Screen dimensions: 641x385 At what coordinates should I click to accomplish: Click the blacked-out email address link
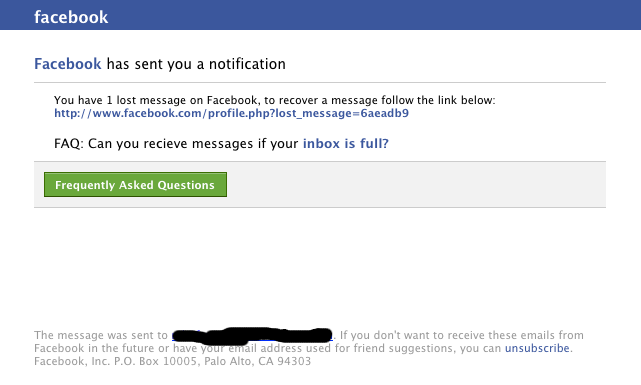pos(252,335)
